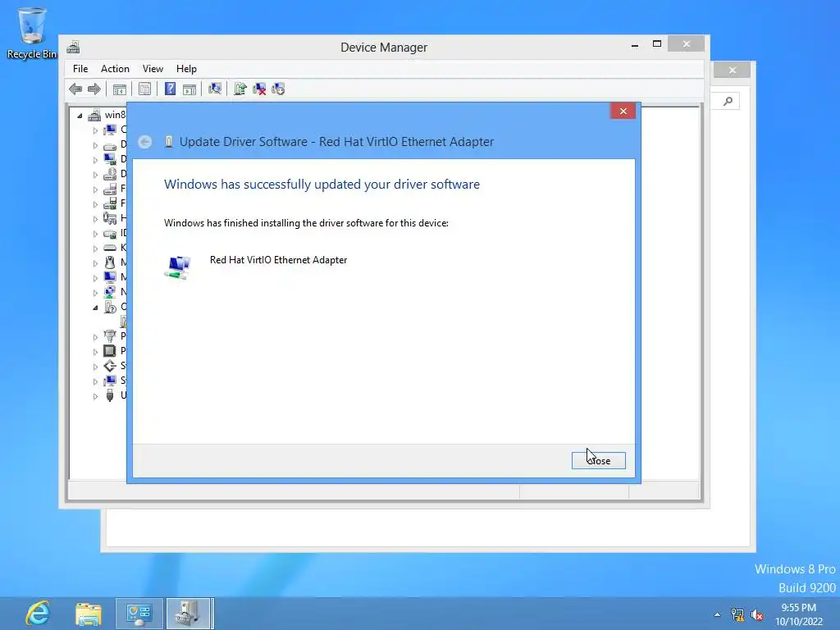Select the Floppy disk drives category icon
The image size is (840, 630).
coord(110,189)
